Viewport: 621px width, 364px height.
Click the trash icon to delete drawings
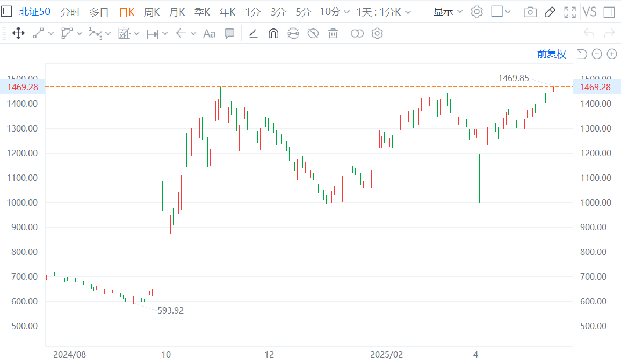pyautogui.click(x=333, y=34)
